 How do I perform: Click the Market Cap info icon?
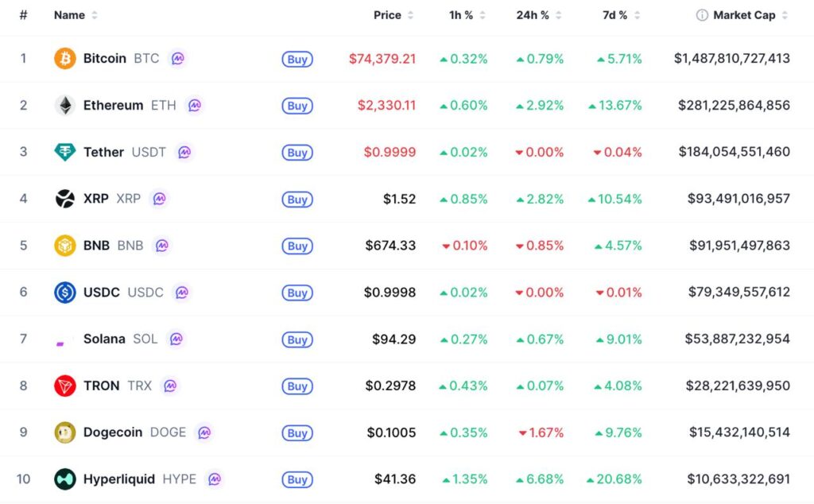click(702, 15)
